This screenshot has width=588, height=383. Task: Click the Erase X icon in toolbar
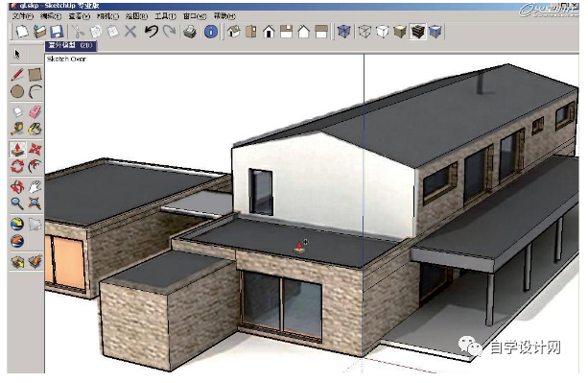coord(130,32)
